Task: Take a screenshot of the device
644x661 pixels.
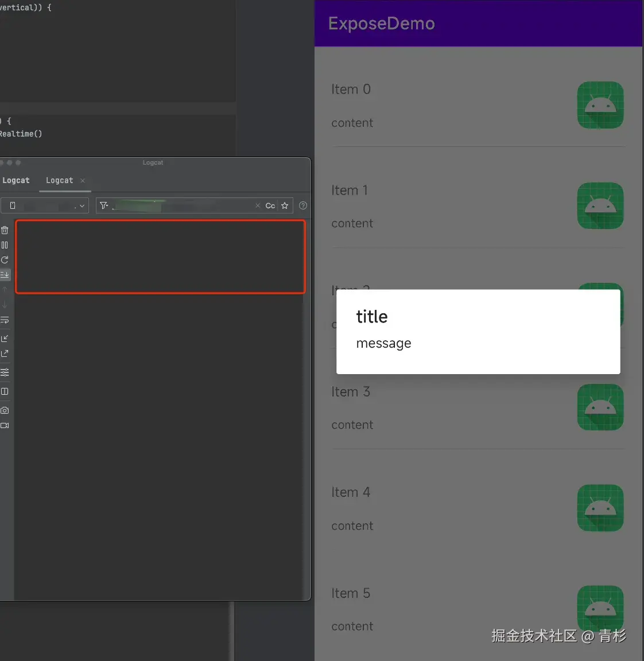Action: (x=5, y=410)
